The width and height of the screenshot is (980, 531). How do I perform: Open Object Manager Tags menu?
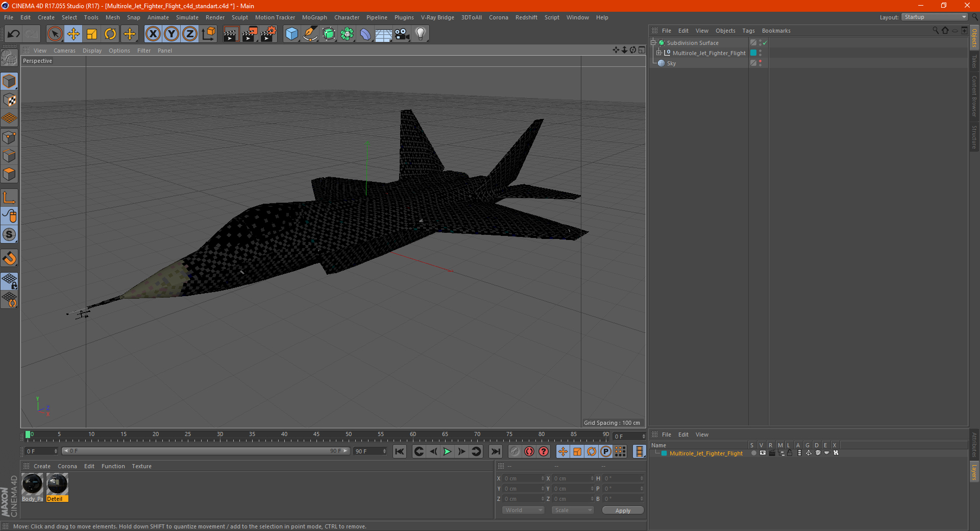748,31
